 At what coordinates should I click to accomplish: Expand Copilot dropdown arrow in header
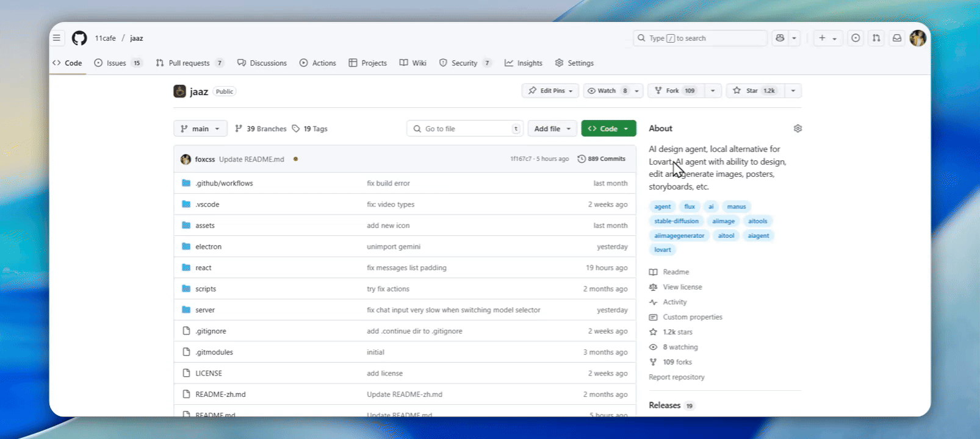[x=794, y=38]
